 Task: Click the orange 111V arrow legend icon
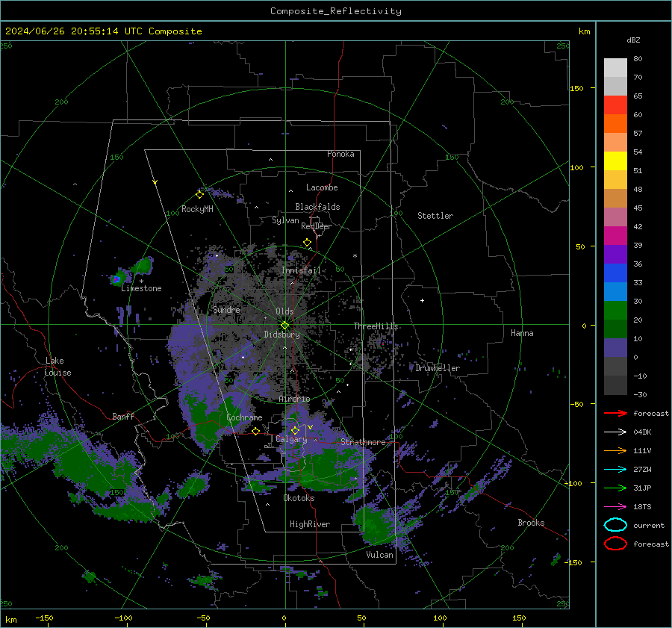tap(615, 450)
